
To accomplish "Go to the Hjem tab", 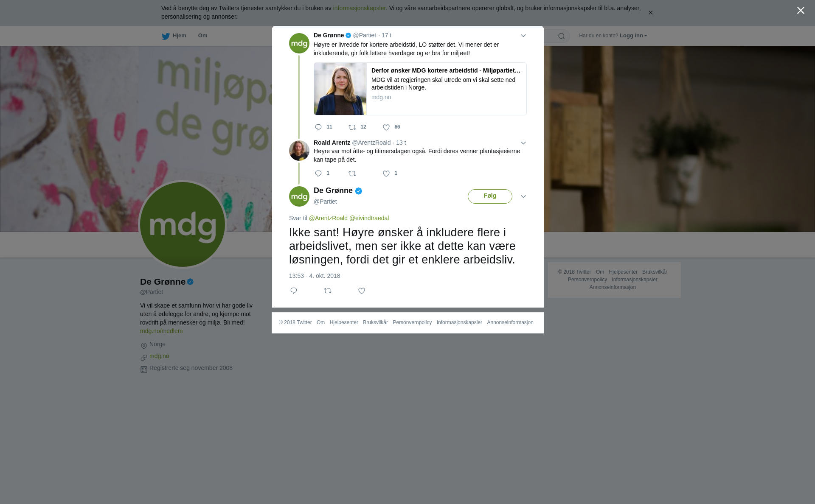I will click(x=174, y=36).
